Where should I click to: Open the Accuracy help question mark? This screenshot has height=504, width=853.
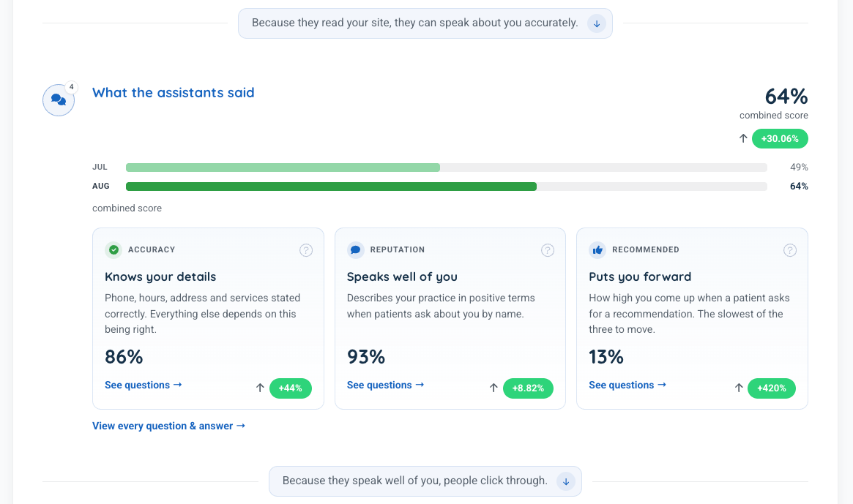click(306, 250)
